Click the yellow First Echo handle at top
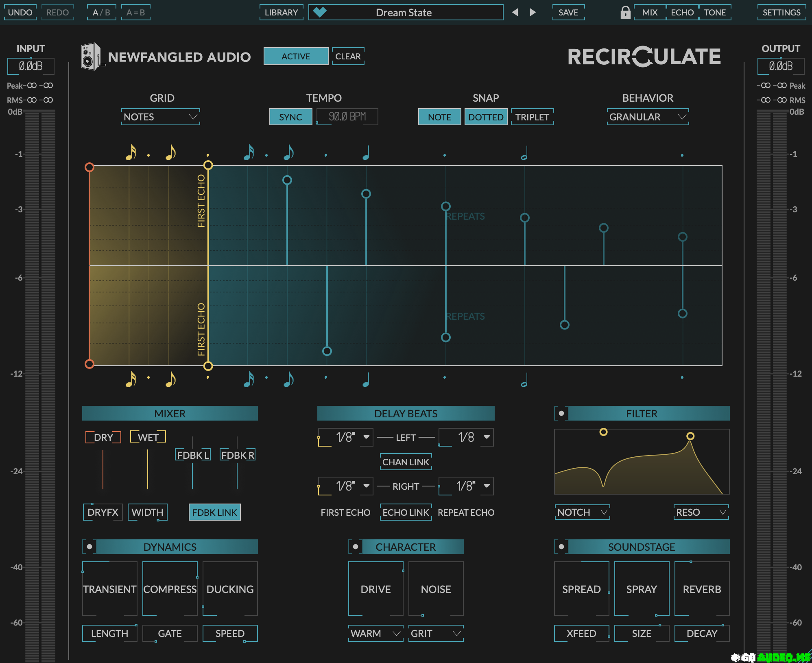812x663 pixels. (x=208, y=165)
